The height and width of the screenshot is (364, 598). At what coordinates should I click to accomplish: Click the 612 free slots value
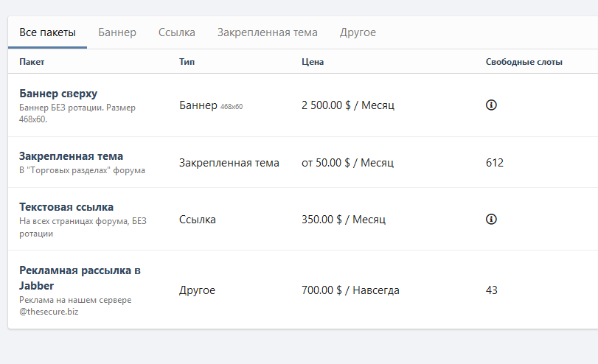[495, 162]
